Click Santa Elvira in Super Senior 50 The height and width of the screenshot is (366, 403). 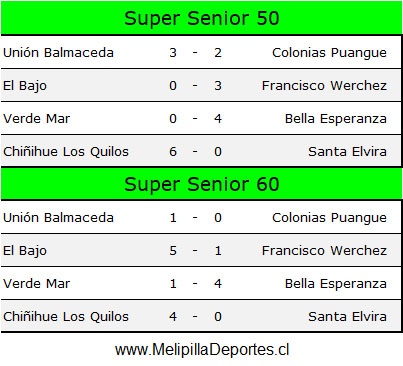click(x=347, y=151)
